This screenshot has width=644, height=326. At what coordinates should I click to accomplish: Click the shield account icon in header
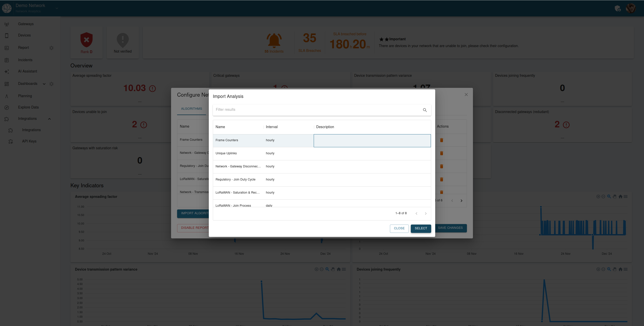coord(618,8)
